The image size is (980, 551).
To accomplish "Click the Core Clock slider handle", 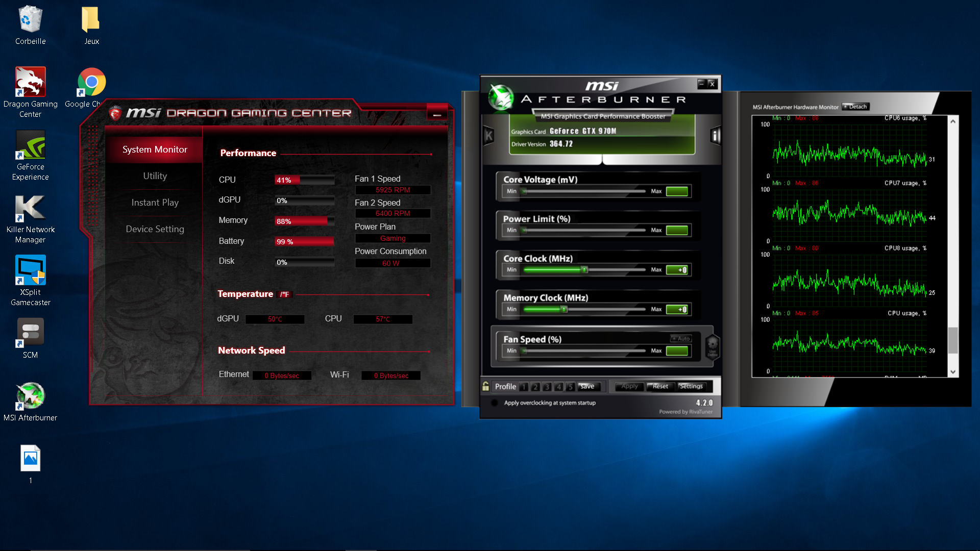I will (585, 270).
